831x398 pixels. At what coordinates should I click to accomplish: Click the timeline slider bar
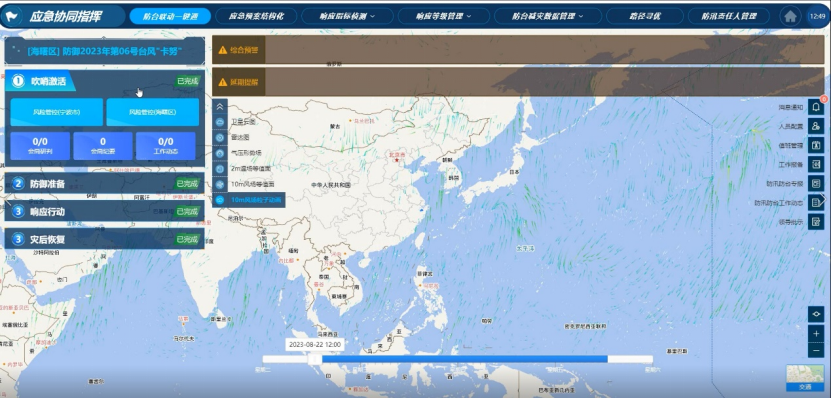coord(457,359)
